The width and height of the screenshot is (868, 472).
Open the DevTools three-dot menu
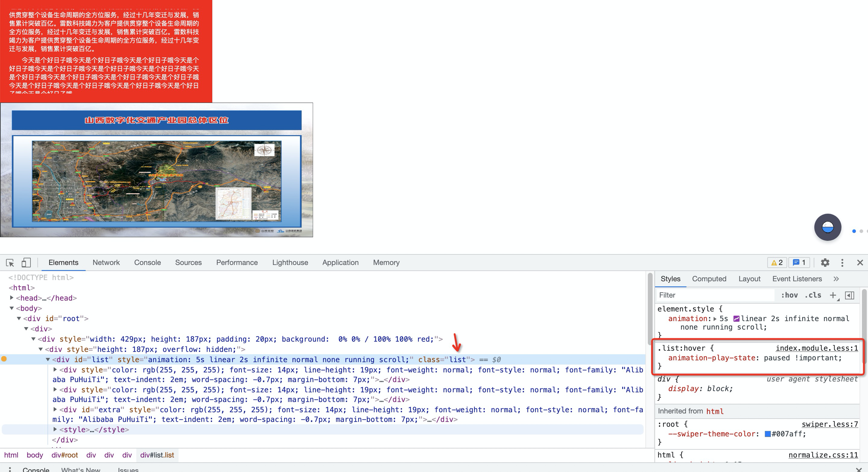(x=842, y=263)
